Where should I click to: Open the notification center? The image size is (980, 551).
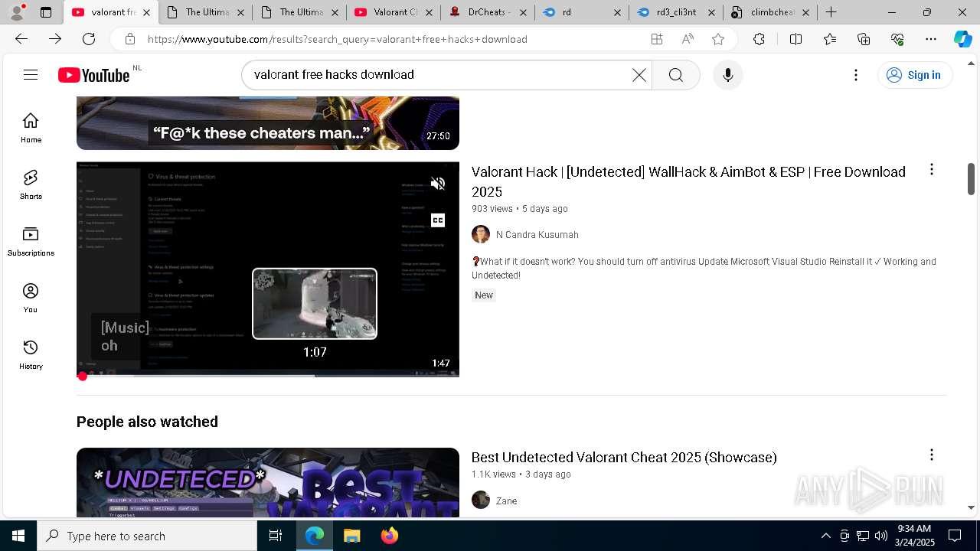click(955, 536)
